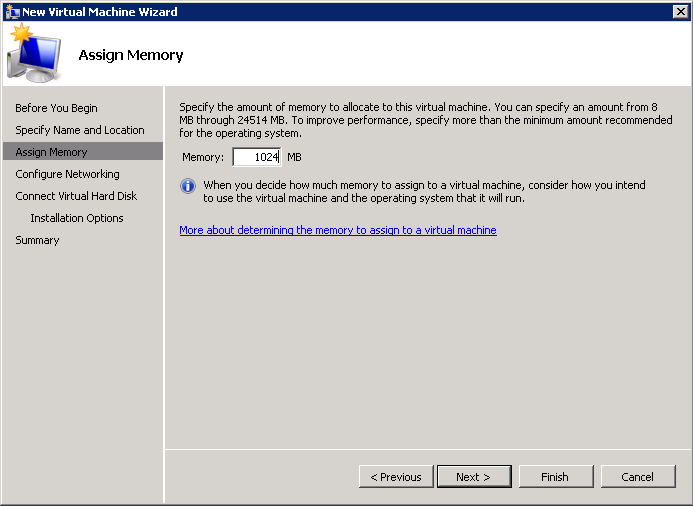
Task: Click the Finish button
Action: coord(555,477)
